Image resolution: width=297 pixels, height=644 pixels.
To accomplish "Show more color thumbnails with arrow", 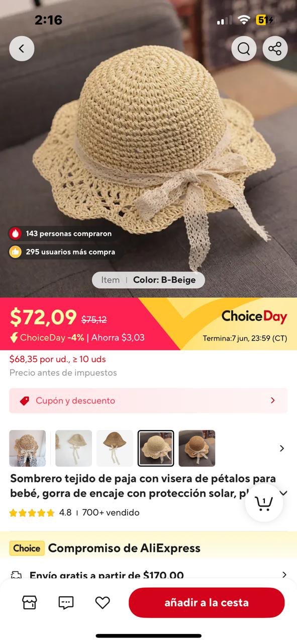I will tap(281, 448).
